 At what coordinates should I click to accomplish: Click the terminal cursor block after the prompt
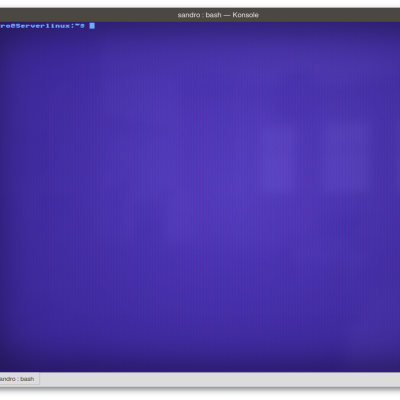coord(92,26)
